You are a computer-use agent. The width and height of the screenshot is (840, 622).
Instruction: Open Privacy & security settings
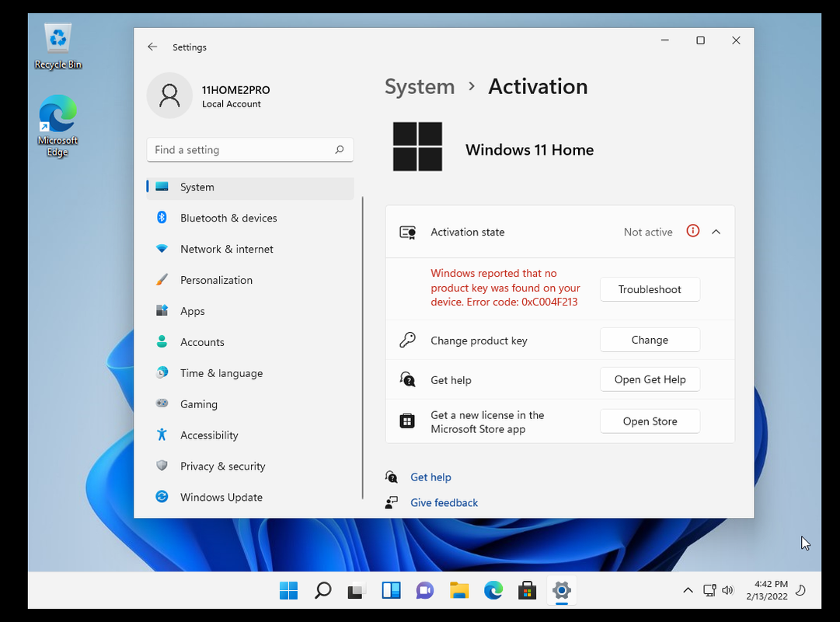click(250, 466)
